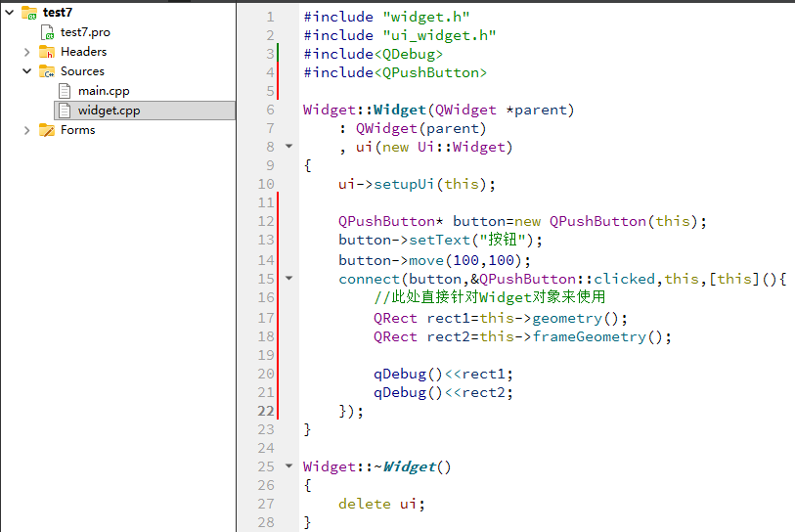795x532 pixels.
Task: Click setText on line 13
Action: click(439, 240)
